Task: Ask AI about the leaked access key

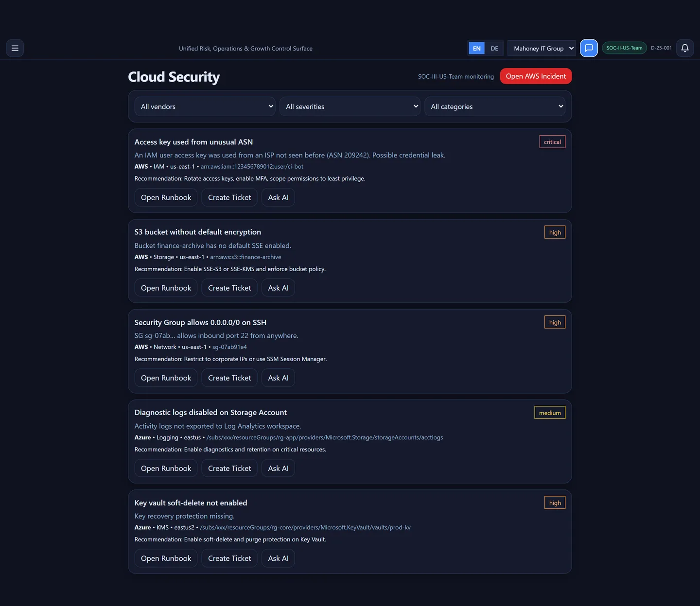Action: pyautogui.click(x=278, y=197)
